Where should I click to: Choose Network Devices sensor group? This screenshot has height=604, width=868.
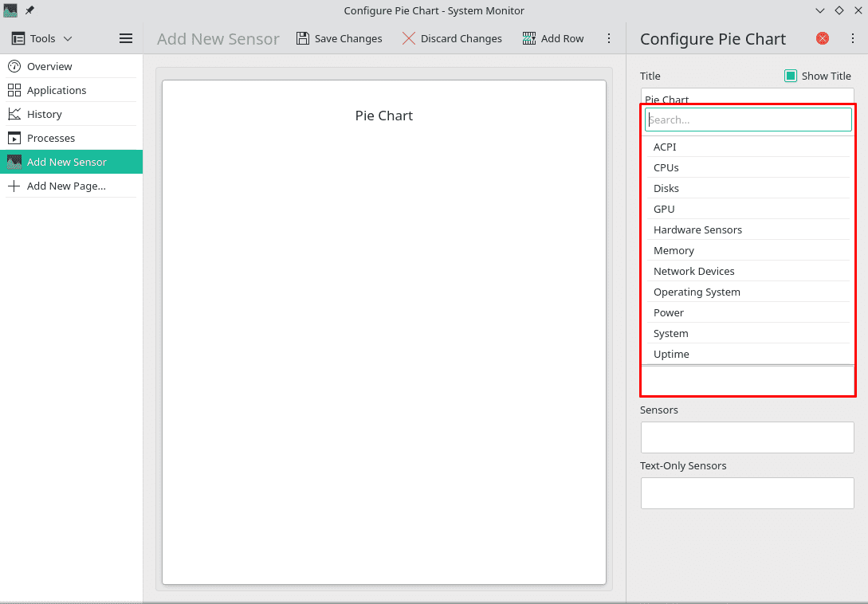coord(694,271)
